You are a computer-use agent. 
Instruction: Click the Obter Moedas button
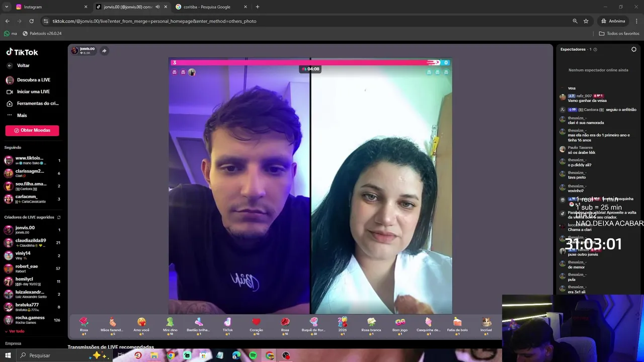32,130
